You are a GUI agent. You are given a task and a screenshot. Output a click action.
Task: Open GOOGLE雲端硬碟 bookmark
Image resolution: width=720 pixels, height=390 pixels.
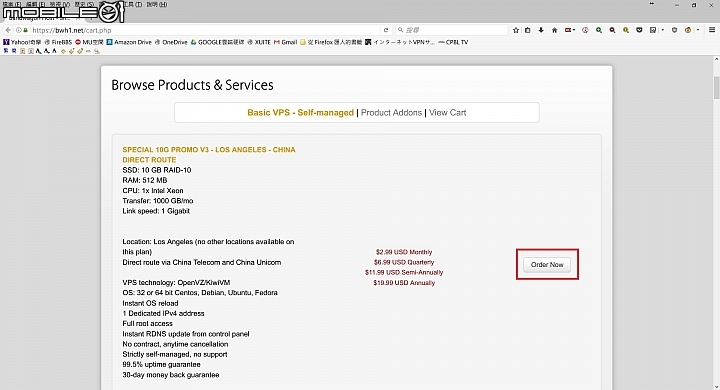click(x=218, y=42)
